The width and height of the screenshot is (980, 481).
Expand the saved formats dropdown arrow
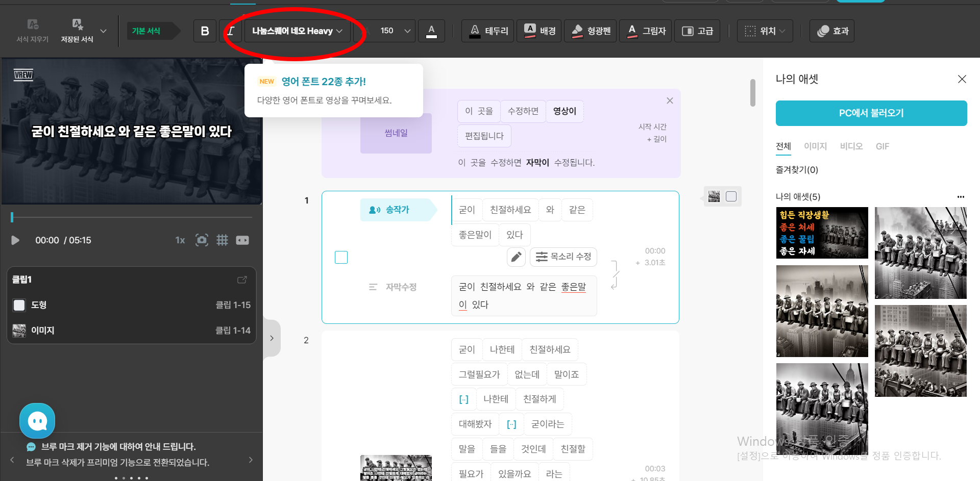click(x=104, y=31)
